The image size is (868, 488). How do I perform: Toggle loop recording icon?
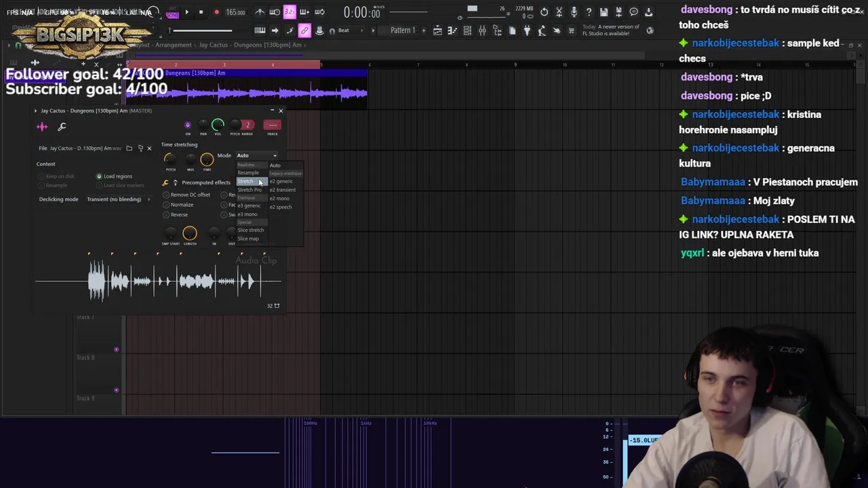point(319,12)
